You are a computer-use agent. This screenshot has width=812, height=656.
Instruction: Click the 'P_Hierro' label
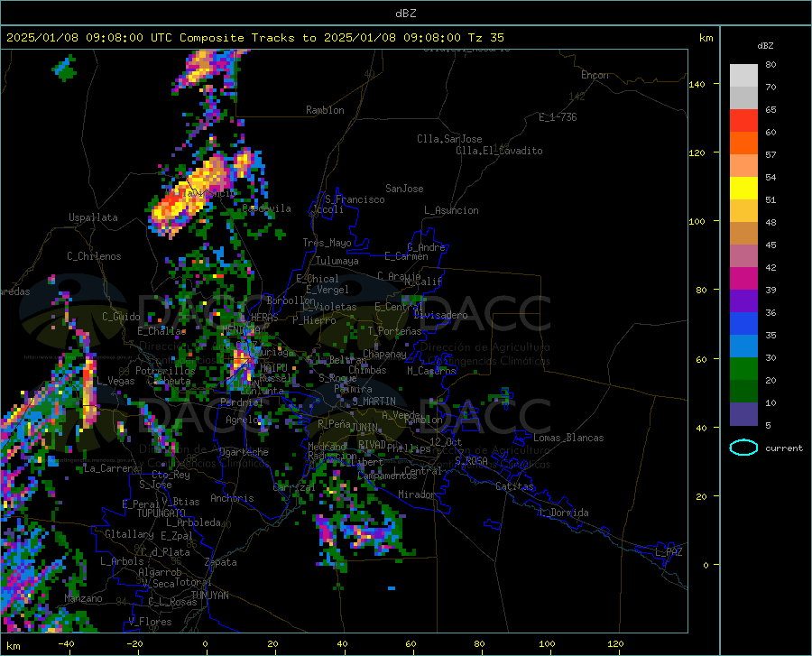pos(314,320)
